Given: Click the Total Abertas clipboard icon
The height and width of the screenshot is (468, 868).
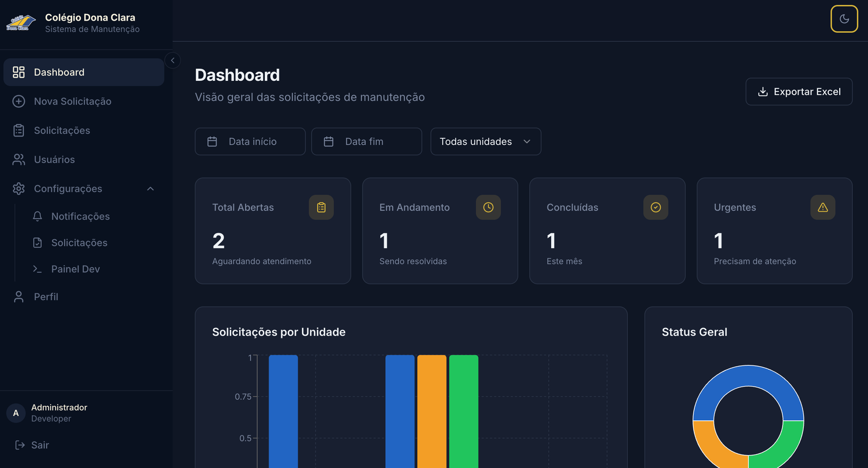Looking at the screenshot, I should coord(321,207).
